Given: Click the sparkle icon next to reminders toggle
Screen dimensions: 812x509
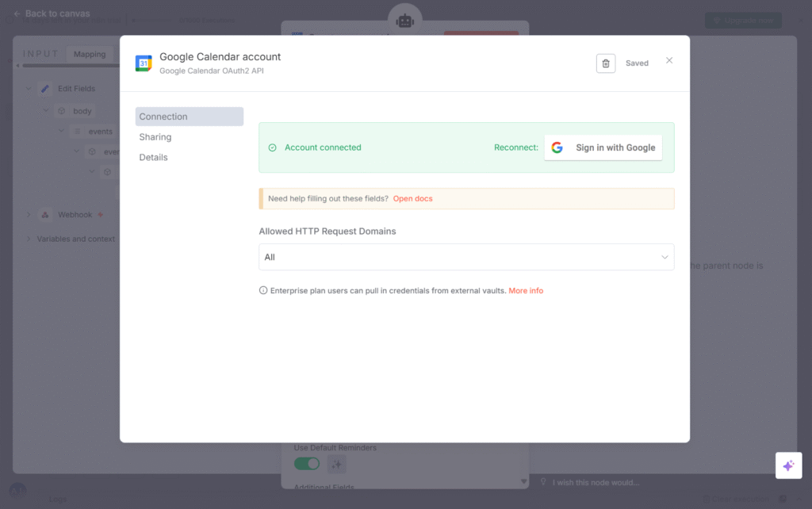Looking at the screenshot, I should coord(336,464).
